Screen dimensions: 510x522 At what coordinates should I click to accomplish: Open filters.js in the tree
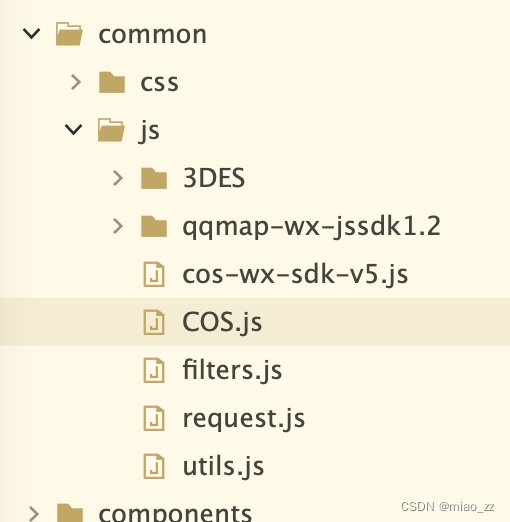point(232,370)
